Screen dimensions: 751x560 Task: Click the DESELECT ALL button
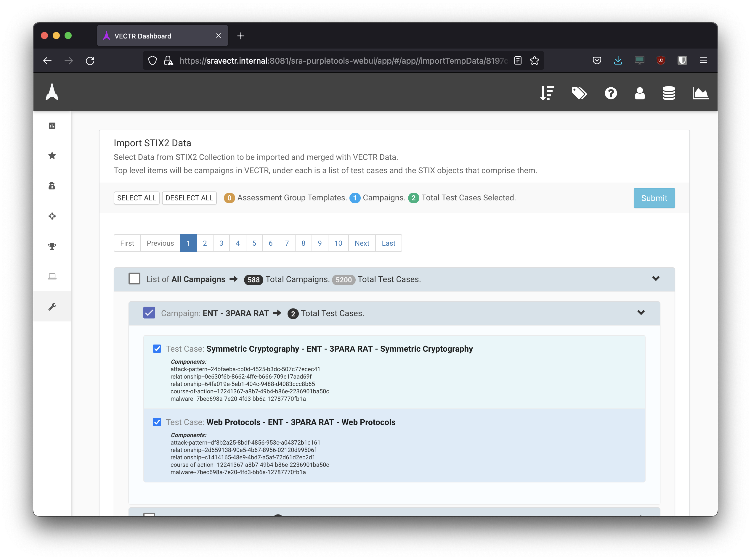point(189,198)
